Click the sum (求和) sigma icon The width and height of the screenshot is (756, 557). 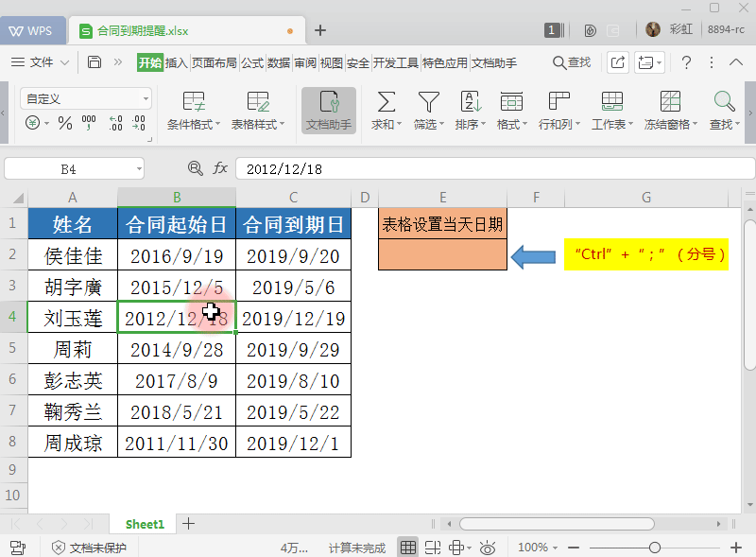[x=387, y=102]
